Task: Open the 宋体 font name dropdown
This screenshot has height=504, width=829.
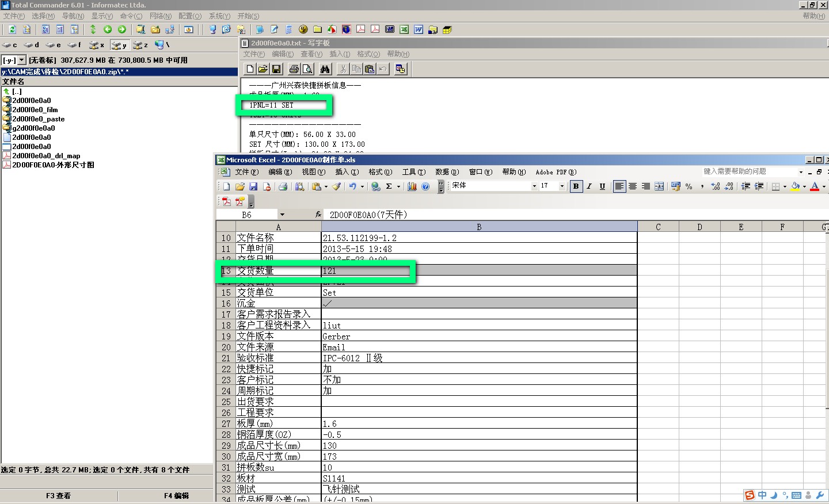Action: 534,186
